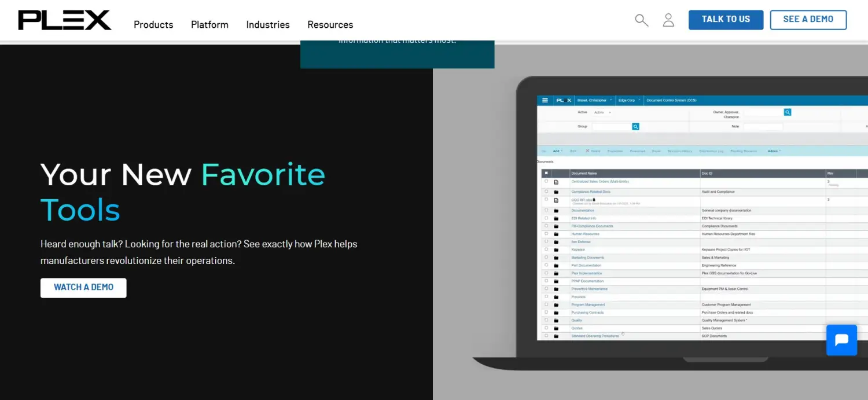Open the Standard Operating Procedures link

(x=595, y=336)
